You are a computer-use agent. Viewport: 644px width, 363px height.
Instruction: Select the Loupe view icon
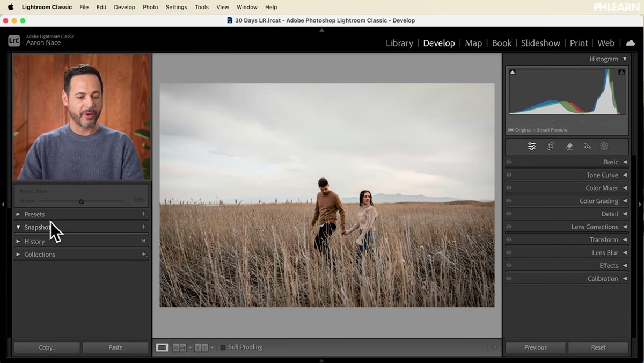point(162,347)
